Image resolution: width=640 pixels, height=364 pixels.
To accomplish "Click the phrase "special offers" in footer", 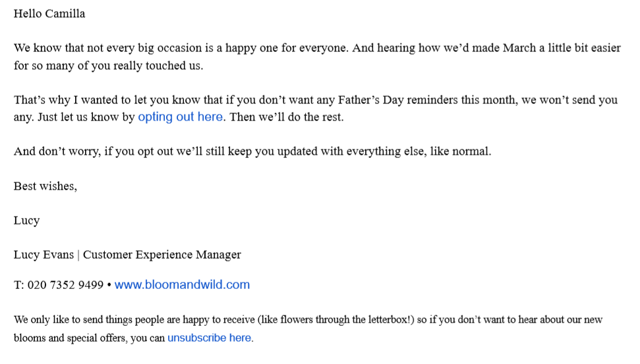I will coord(96,338).
